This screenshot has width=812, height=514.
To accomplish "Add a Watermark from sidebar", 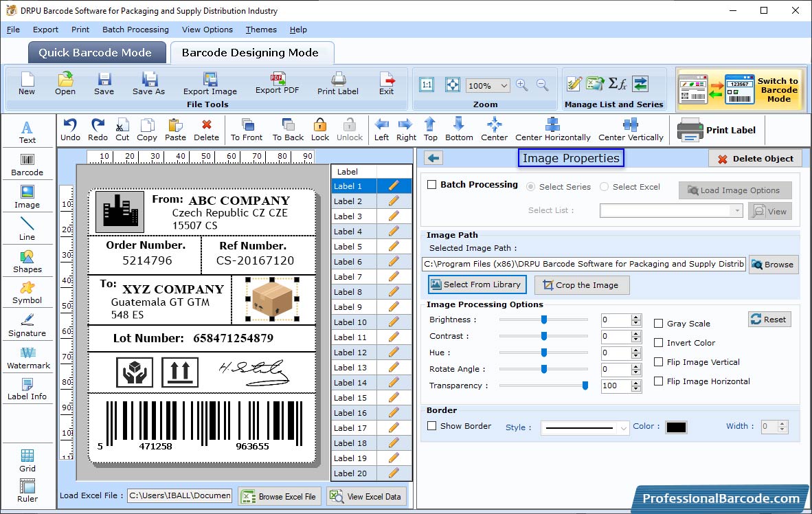I will click(x=28, y=357).
